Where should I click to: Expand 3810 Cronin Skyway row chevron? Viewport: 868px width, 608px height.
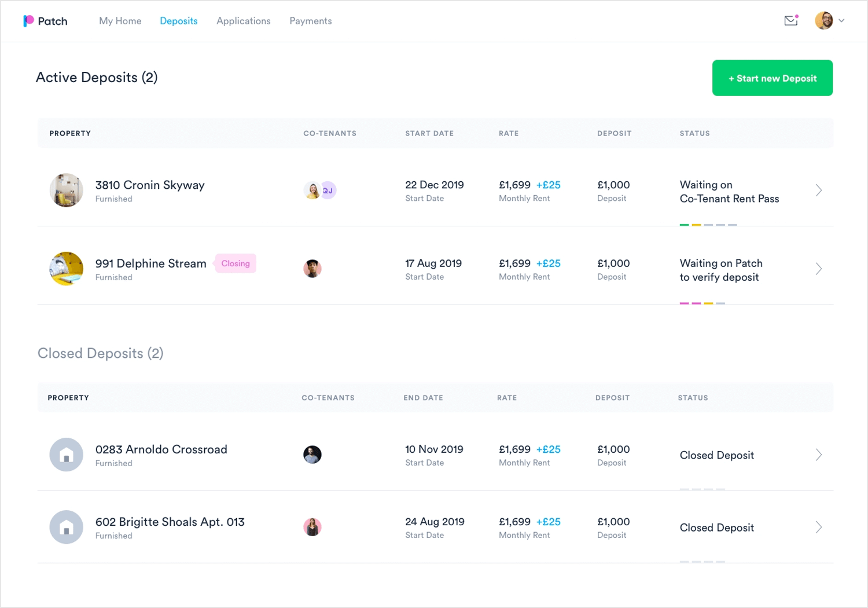(819, 191)
